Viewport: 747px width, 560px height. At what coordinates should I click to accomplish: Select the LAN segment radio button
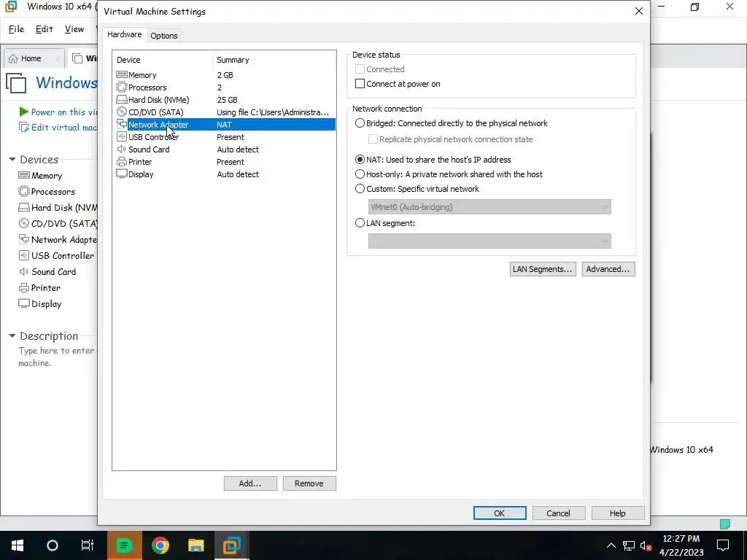(360, 223)
